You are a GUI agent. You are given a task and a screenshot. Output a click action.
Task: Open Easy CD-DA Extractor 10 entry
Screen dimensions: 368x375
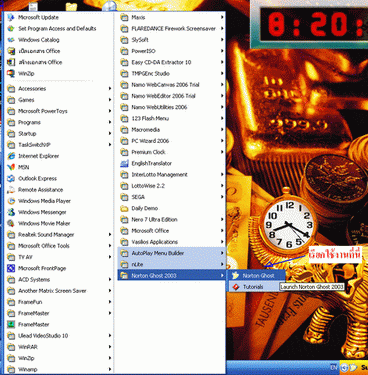[x=172, y=62]
